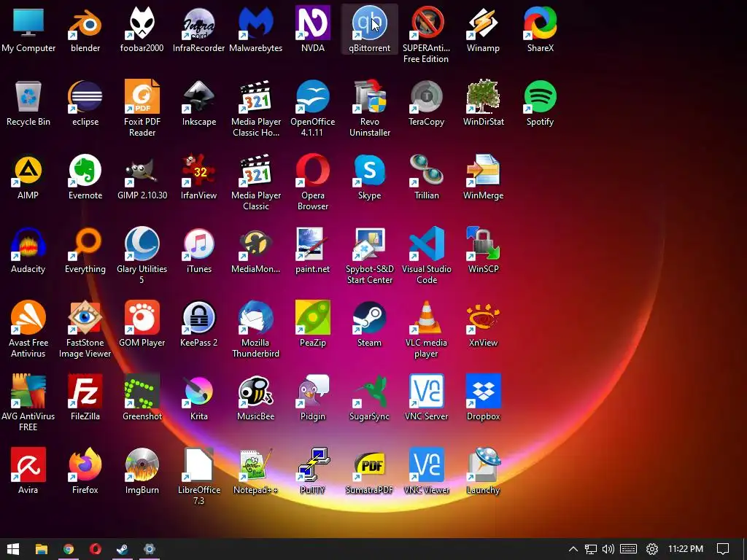Click the Avast Free Antivirus icon
The height and width of the screenshot is (560, 747).
click(x=28, y=318)
